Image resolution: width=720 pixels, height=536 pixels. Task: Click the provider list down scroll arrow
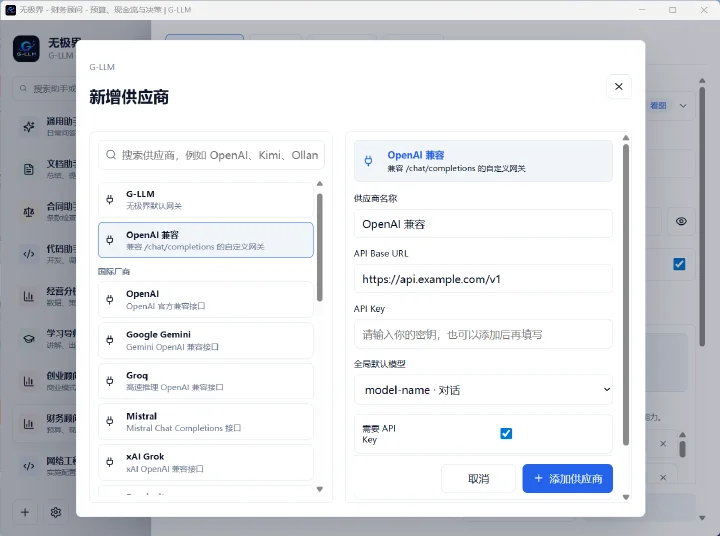(x=320, y=489)
